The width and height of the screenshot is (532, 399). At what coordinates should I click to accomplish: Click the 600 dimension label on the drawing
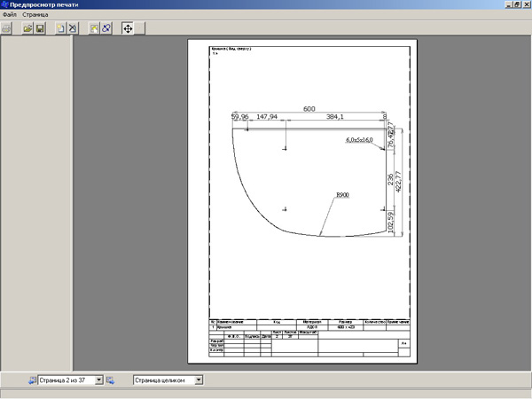[x=309, y=109]
